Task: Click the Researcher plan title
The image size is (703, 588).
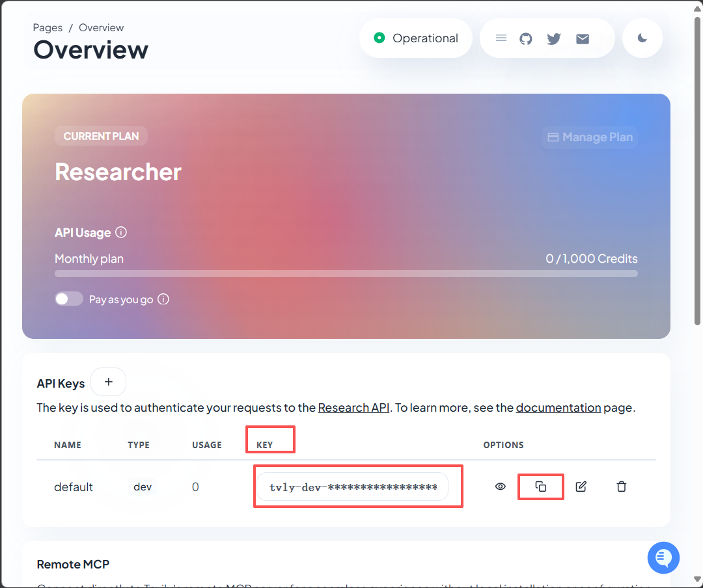Action: pyautogui.click(x=118, y=172)
